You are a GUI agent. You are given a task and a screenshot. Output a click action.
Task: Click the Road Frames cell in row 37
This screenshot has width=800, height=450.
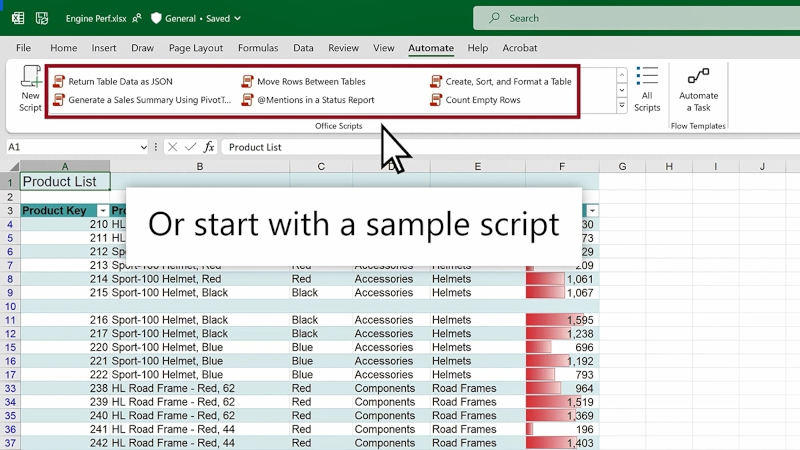478,443
